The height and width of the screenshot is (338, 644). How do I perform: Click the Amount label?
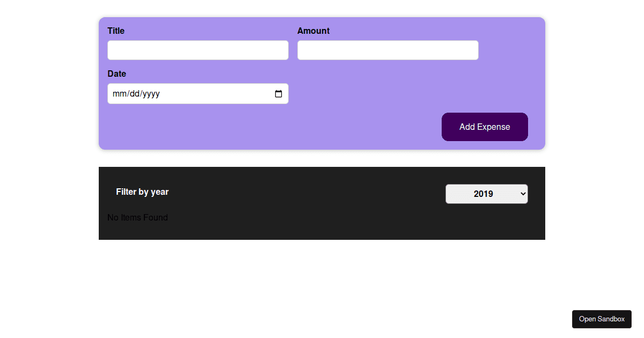click(313, 31)
